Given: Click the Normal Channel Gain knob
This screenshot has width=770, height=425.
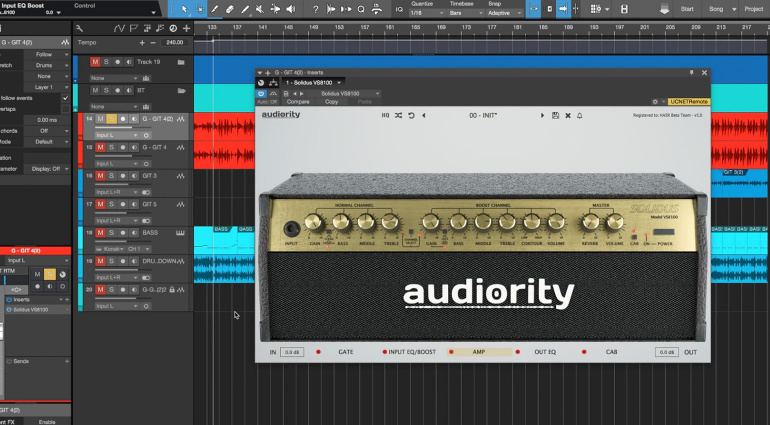Looking at the screenshot, I should click(314, 223).
